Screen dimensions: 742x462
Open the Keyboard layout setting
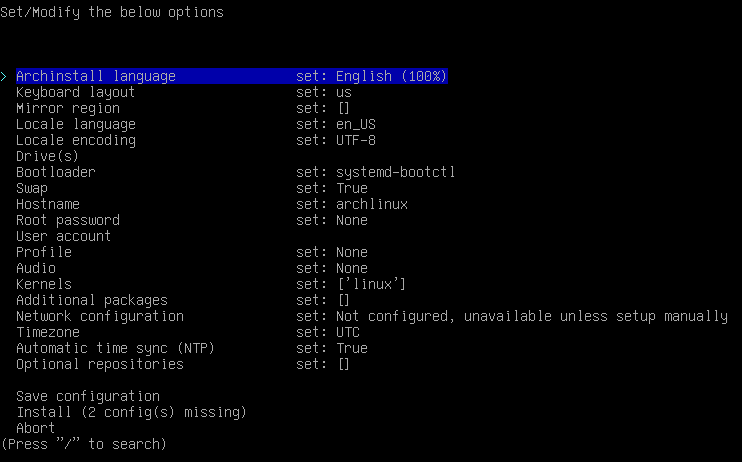tap(76, 92)
